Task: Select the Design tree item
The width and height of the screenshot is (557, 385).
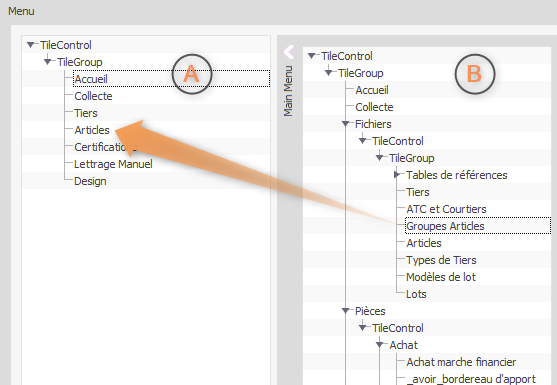Action: 90,181
